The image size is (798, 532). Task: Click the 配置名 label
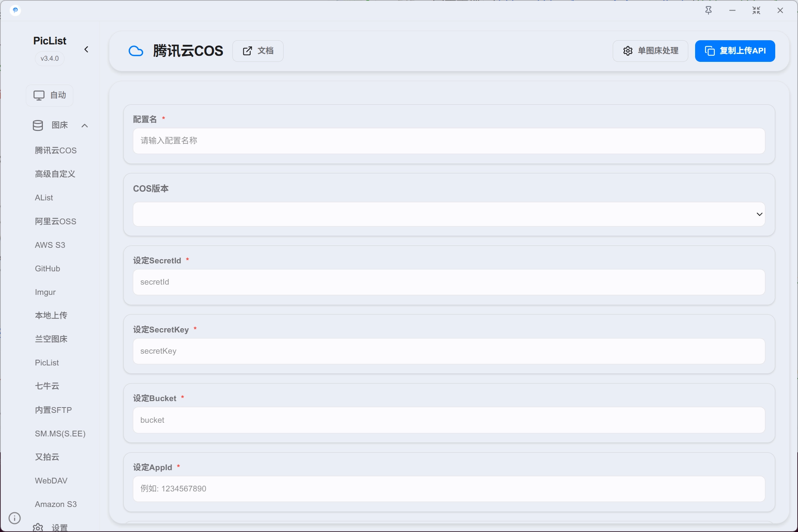tap(145, 120)
